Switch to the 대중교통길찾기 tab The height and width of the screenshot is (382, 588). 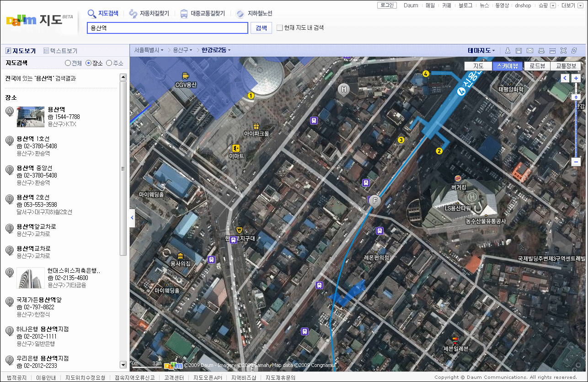coord(202,13)
